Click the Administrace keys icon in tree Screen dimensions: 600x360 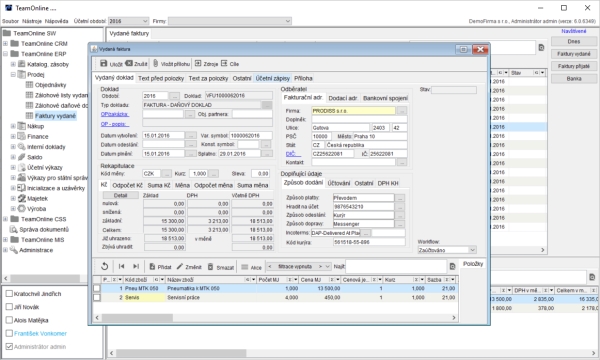click(x=13, y=250)
